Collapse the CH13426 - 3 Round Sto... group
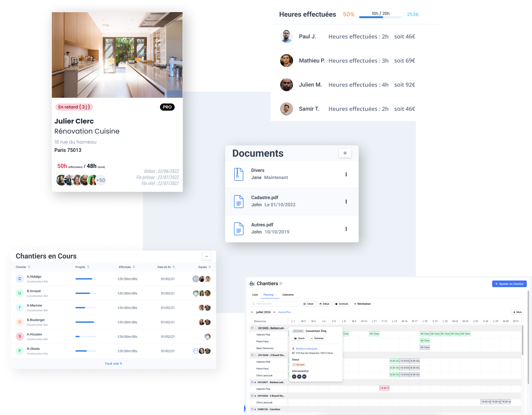The image size is (532, 415). coord(252,355)
